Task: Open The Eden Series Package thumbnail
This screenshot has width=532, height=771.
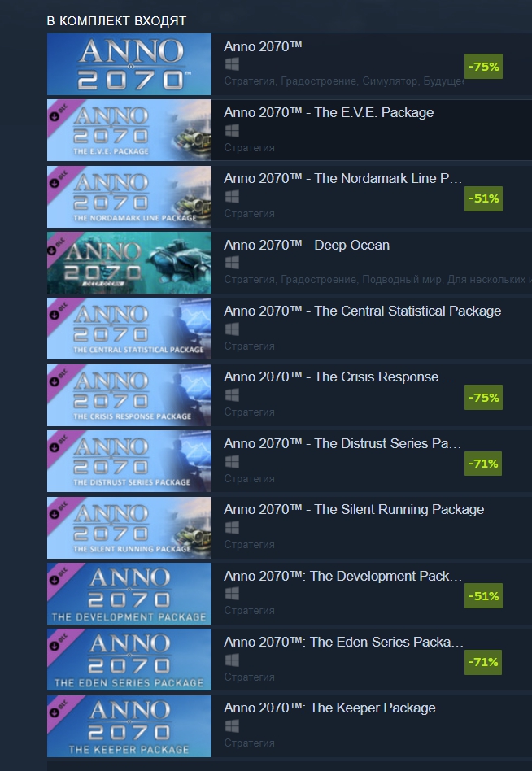Action: 129,660
